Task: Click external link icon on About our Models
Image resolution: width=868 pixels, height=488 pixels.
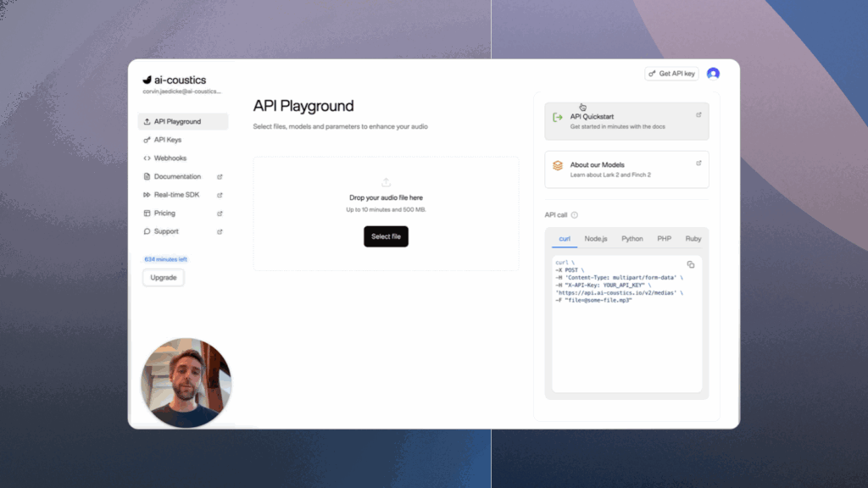Action: pyautogui.click(x=698, y=163)
